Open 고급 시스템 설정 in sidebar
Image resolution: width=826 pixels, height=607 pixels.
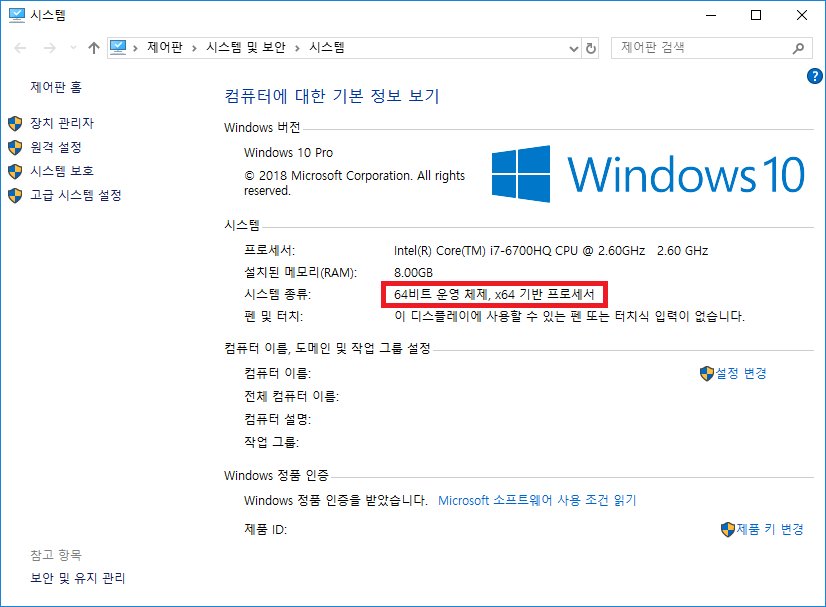(76, 195)
